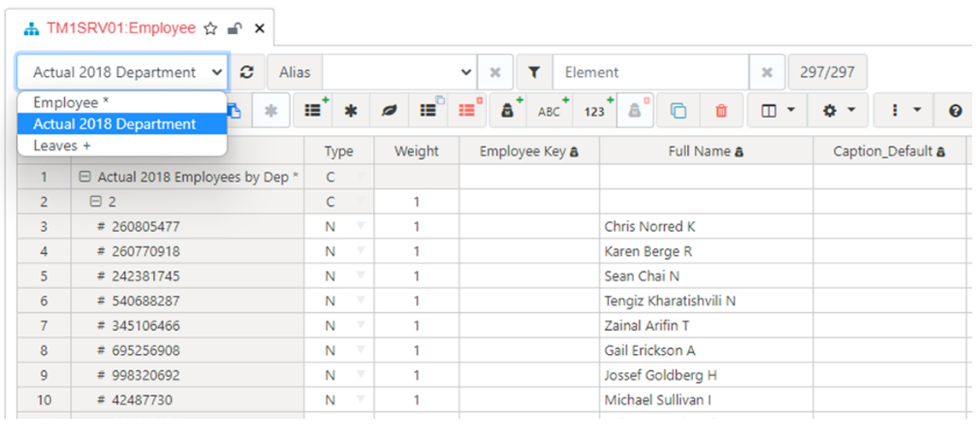Open the Alias dropdown
The image size is (980, 435).
400,72
